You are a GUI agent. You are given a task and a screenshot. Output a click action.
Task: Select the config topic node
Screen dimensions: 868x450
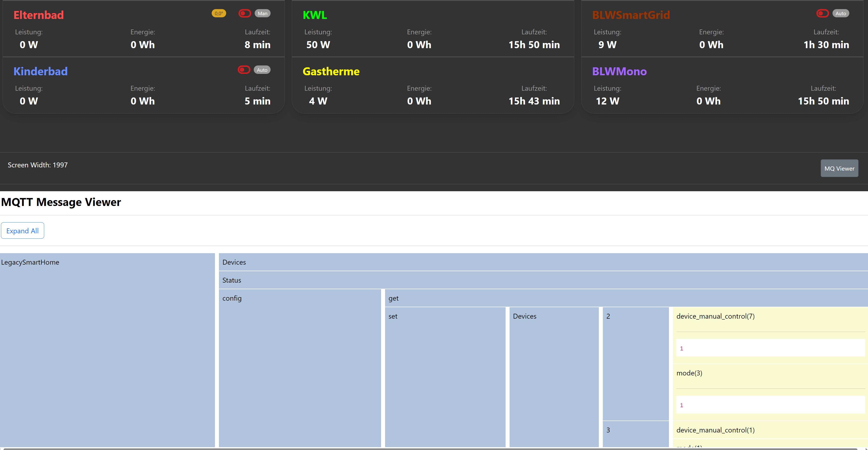tap(232, 298)
